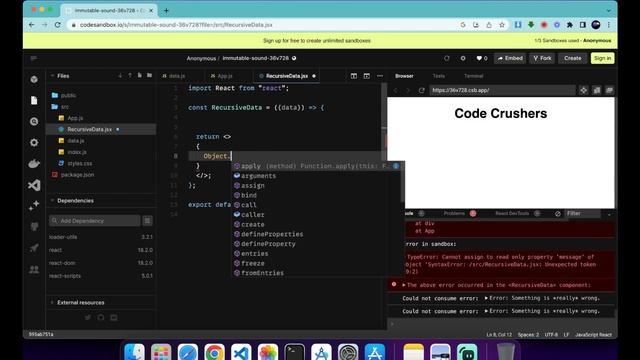Open the deployment rocket sidebar icon
This screenshot has height=360, width=640.
coord(34,248)
